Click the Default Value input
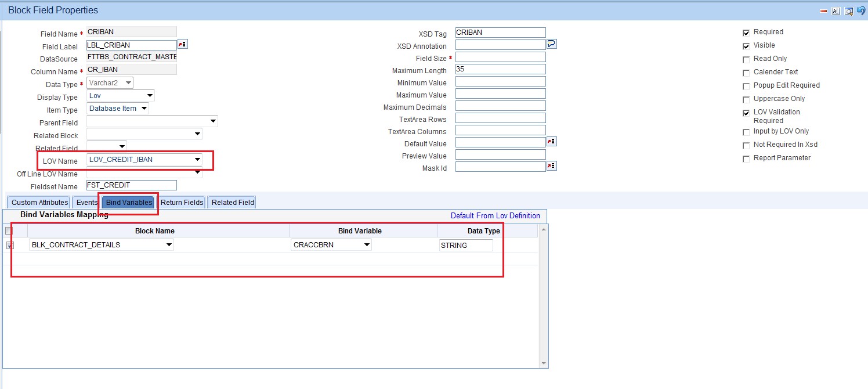The image size is (868, 389). click(501, 142)
